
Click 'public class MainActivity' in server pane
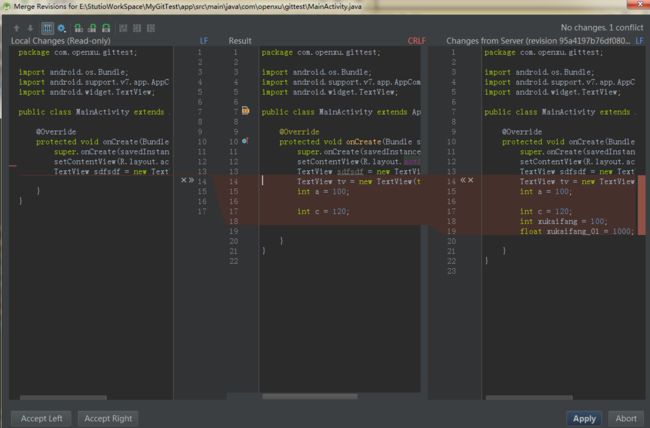[x=557, y=112]
